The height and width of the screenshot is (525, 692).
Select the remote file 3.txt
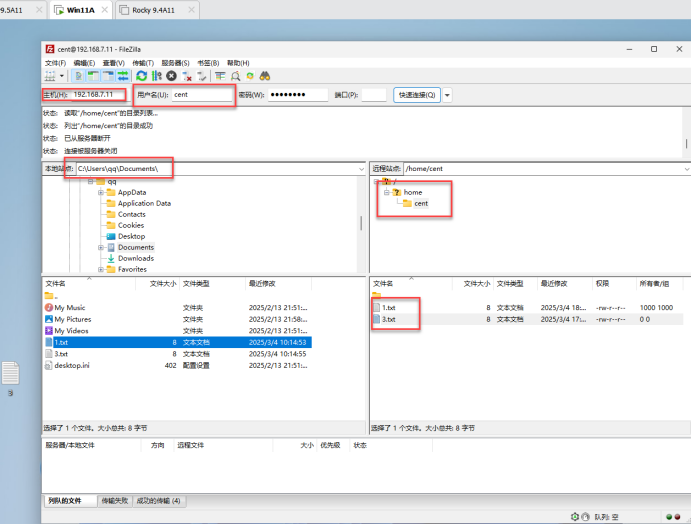389,319
